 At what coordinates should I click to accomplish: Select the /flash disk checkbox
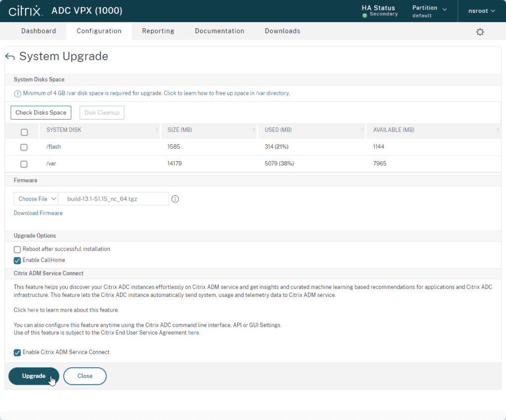24,147
